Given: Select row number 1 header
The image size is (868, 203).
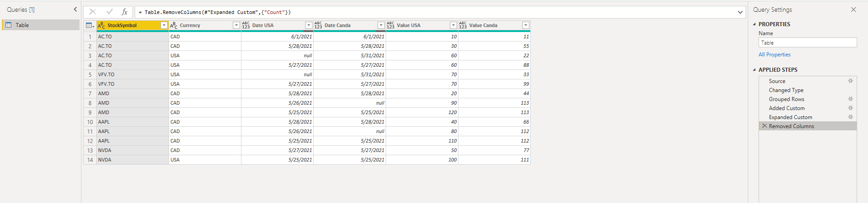Looking at the screenshot, I should click(x=90, y=37).
